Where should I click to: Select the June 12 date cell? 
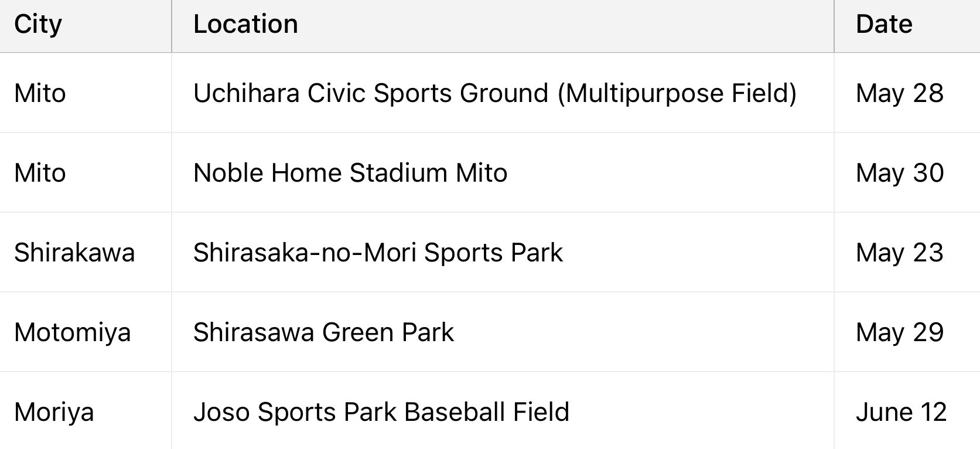point(901,412)
